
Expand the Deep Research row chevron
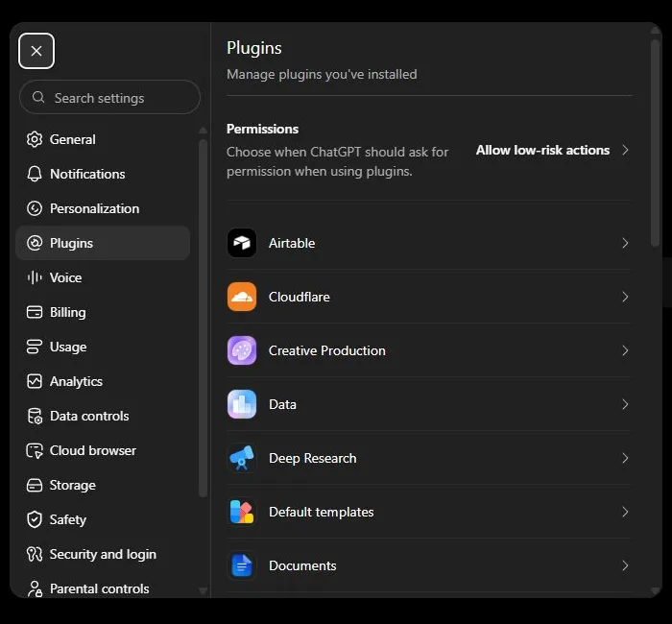tap(625, 458)
